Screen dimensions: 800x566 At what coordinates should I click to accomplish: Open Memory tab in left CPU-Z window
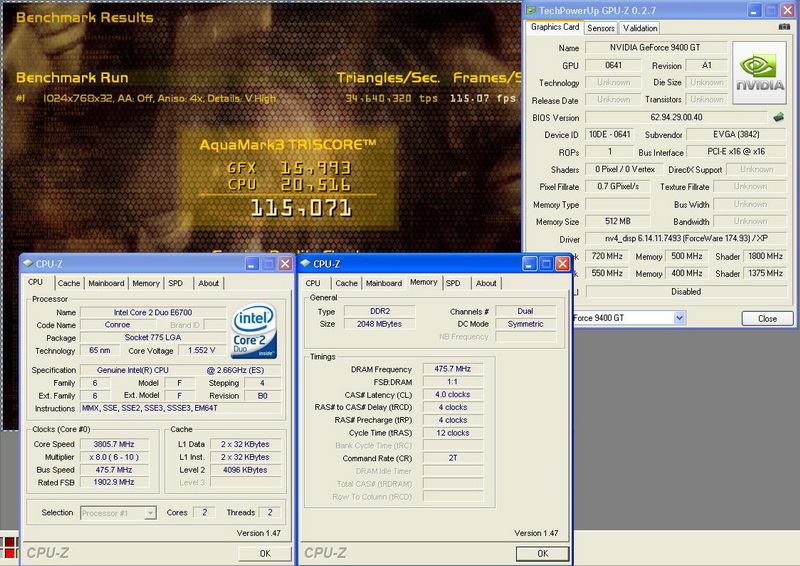tap(146, 283)
